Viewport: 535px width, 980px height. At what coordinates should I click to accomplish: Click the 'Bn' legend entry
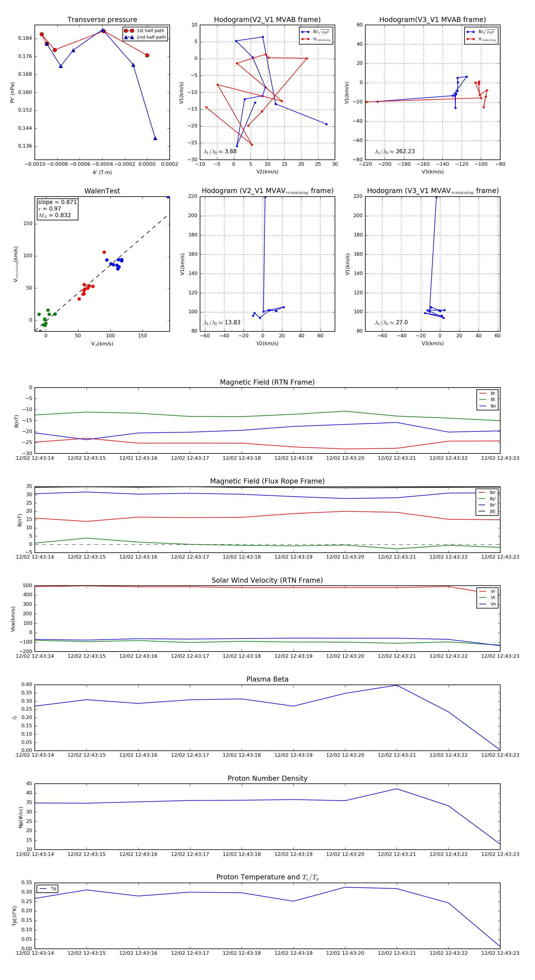click(x=488, y=406)
